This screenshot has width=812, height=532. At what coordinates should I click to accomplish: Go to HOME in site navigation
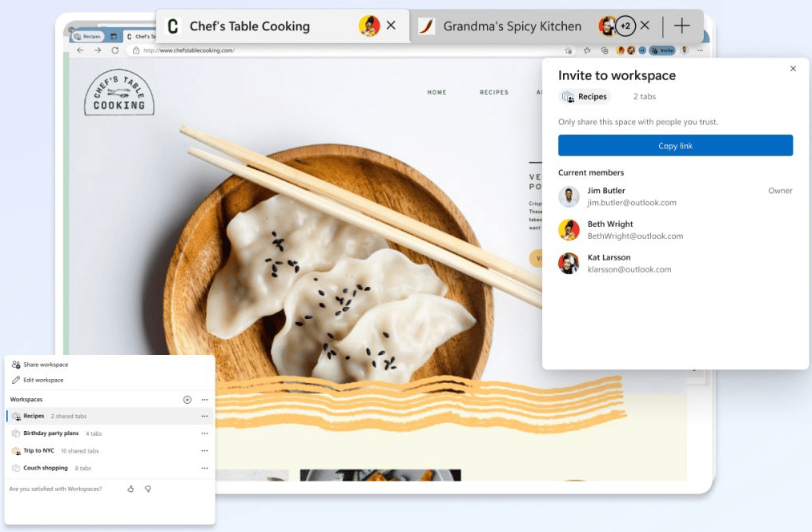point(436,92)
